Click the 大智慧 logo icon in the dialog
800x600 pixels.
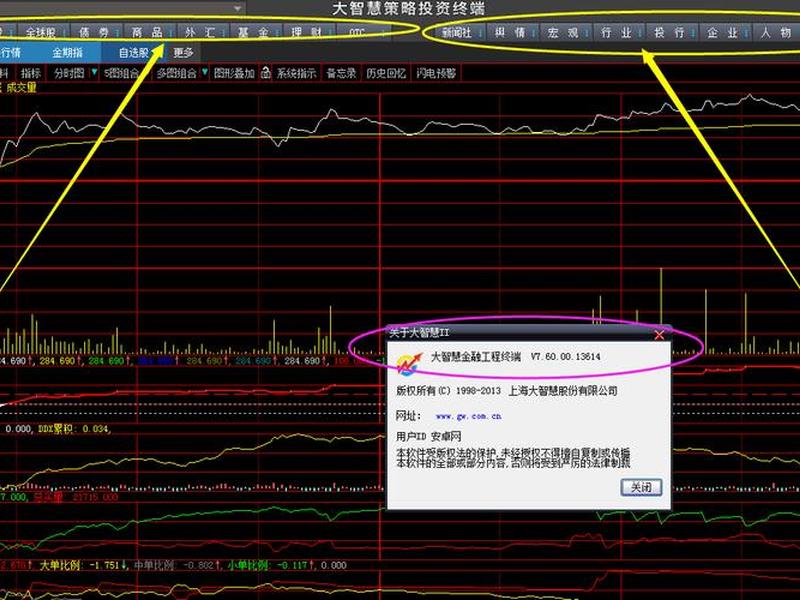tap(410, 363)
